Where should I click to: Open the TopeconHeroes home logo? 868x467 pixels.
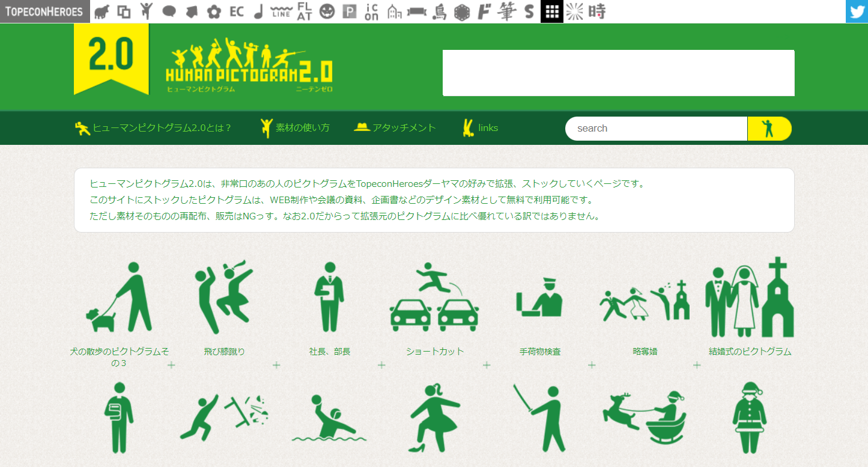coord(44,11)
